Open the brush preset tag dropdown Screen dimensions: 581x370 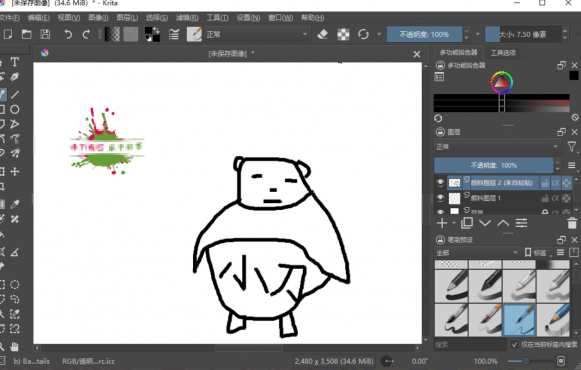(x=477, y=253)
